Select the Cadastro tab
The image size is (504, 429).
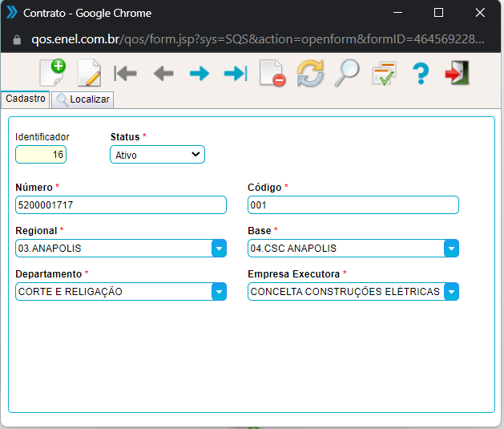25,99
